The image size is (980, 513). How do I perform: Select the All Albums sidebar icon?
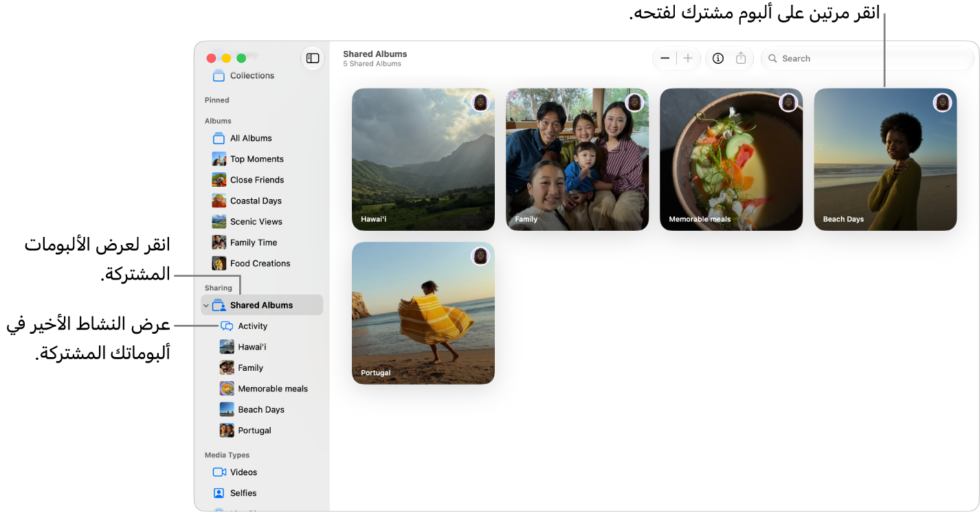coord(219,138)
